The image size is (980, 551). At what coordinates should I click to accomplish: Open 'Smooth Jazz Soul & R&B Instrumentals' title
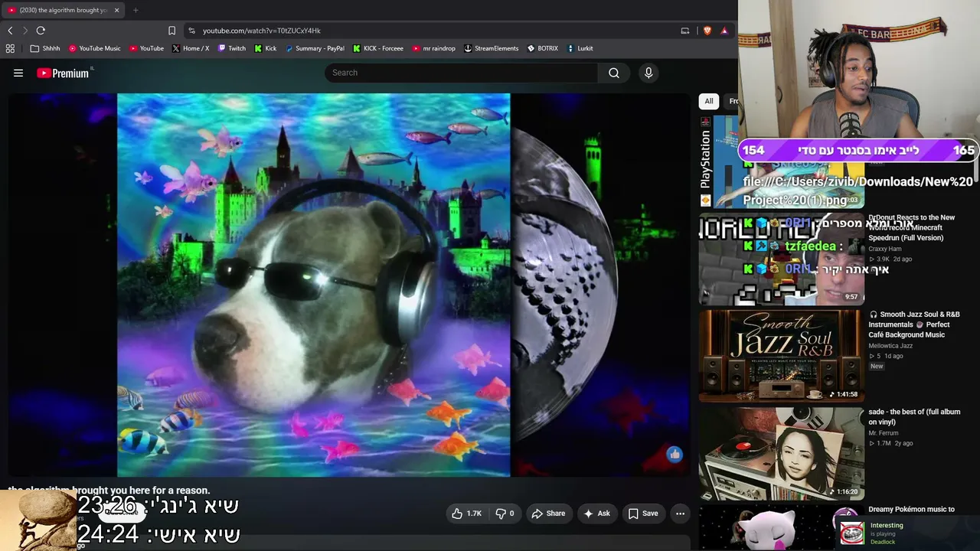(x=914, y=324)
